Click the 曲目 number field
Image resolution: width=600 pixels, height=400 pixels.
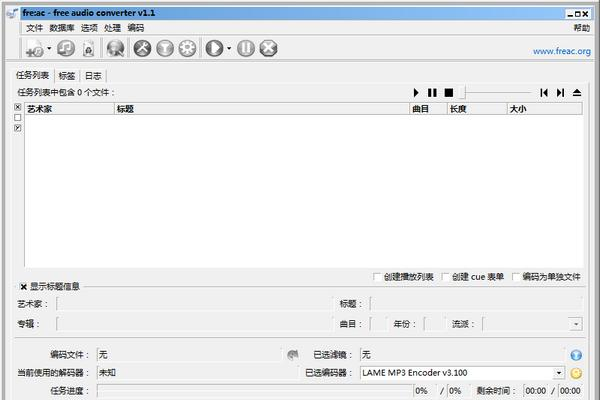click(379, 324)
